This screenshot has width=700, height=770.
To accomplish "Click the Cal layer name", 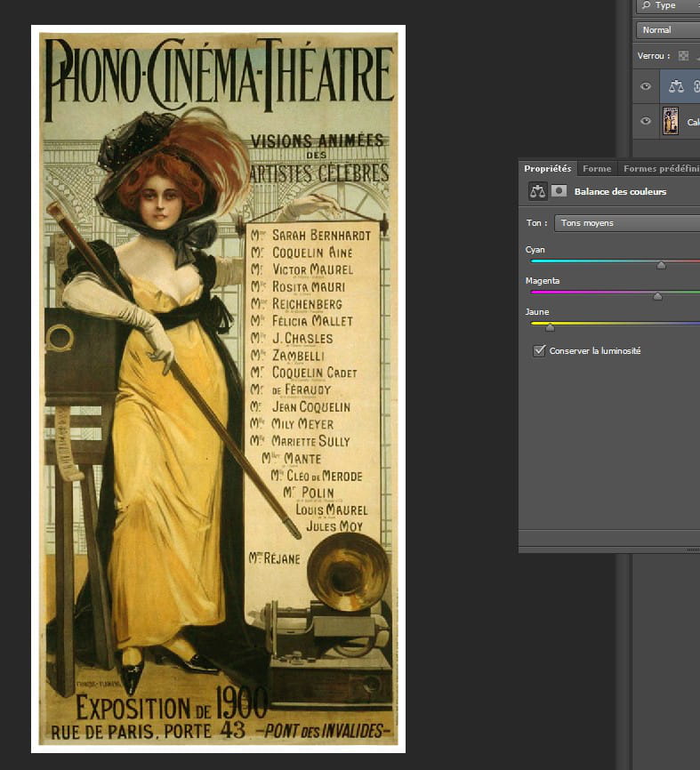I will [693, 123].
